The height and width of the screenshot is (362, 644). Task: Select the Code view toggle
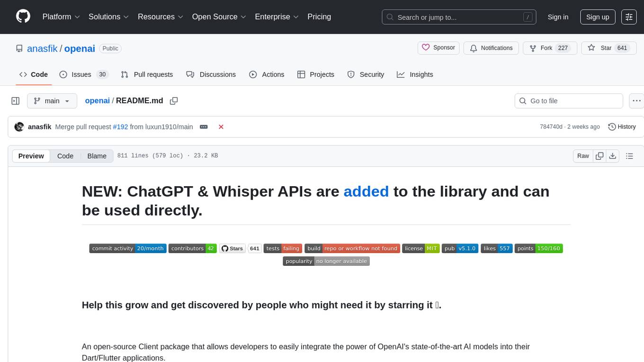[65, 156]
